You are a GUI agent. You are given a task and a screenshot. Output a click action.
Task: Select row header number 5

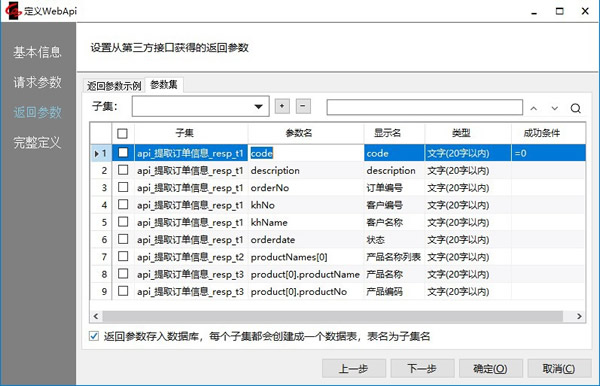(101, 222)
